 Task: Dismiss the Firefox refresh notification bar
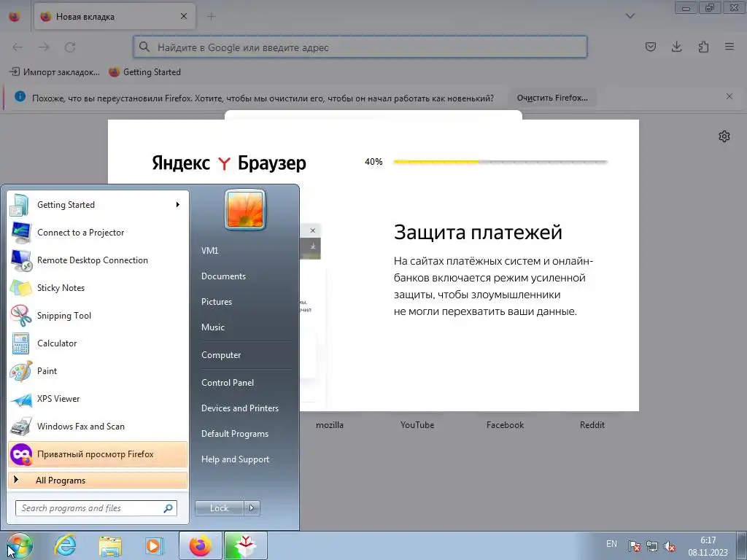coord(729,97)
